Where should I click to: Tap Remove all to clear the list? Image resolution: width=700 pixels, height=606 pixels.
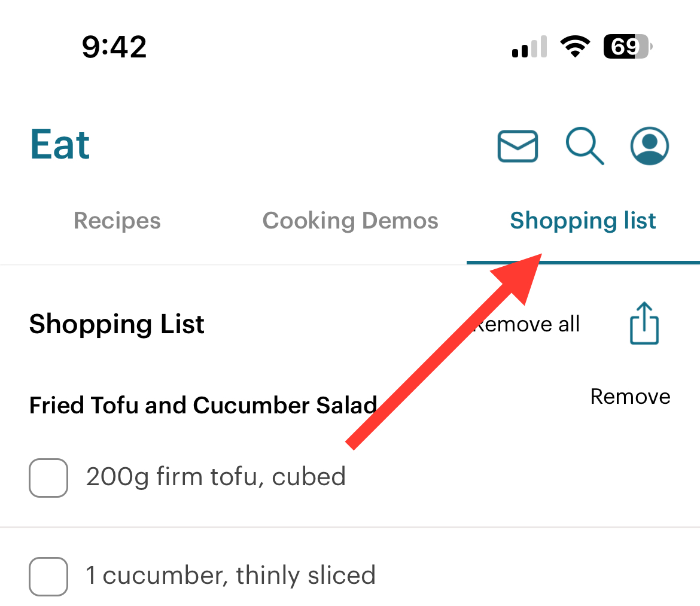point(526,324)
